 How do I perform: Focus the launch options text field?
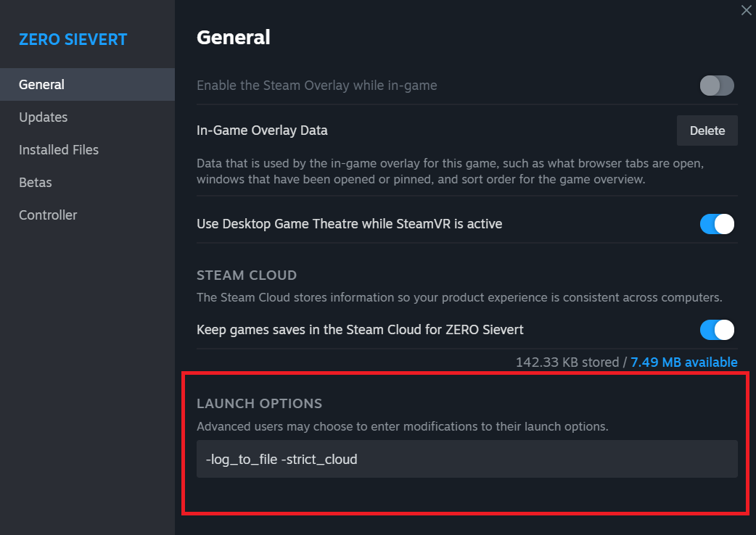[x=467, y=459]
